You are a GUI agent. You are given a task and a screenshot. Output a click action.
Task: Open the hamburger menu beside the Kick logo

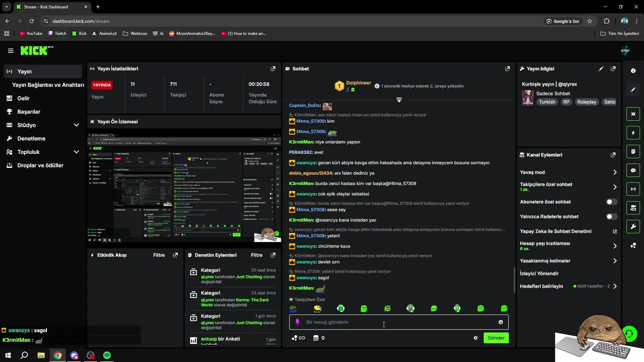[x=11, y=51]
